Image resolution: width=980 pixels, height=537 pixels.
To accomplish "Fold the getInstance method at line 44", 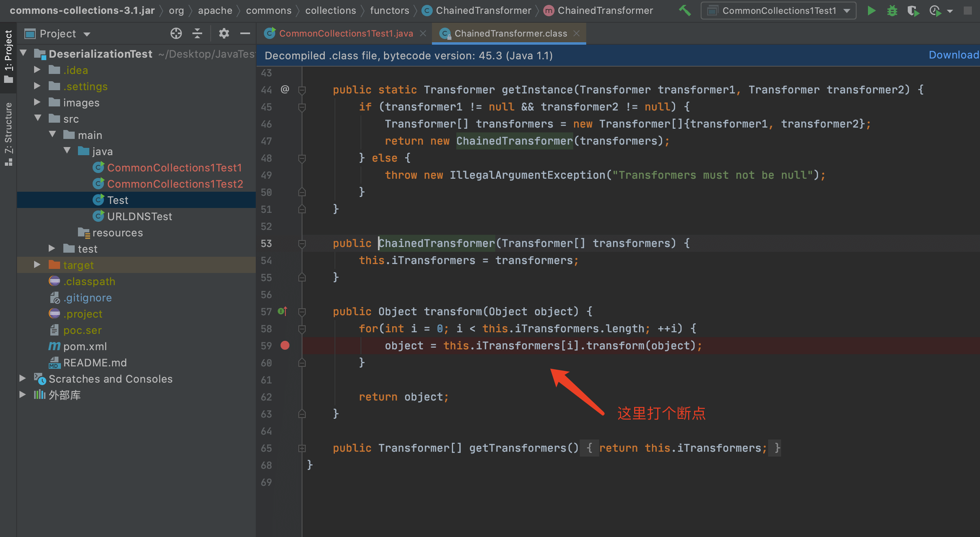I will click(302, 90).
